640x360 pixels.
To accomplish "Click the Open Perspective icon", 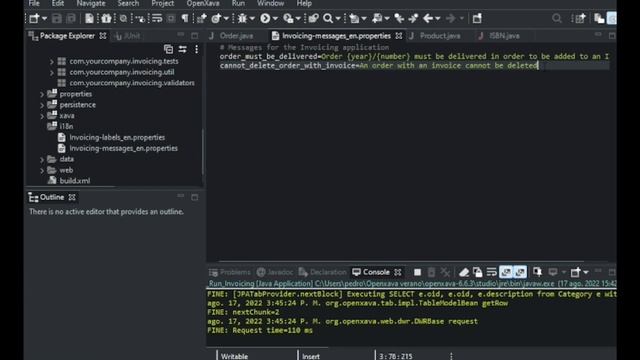I will coord(580,18).
